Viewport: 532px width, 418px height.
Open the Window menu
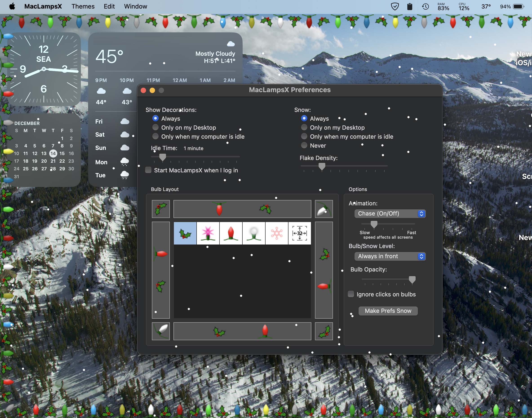135,6
